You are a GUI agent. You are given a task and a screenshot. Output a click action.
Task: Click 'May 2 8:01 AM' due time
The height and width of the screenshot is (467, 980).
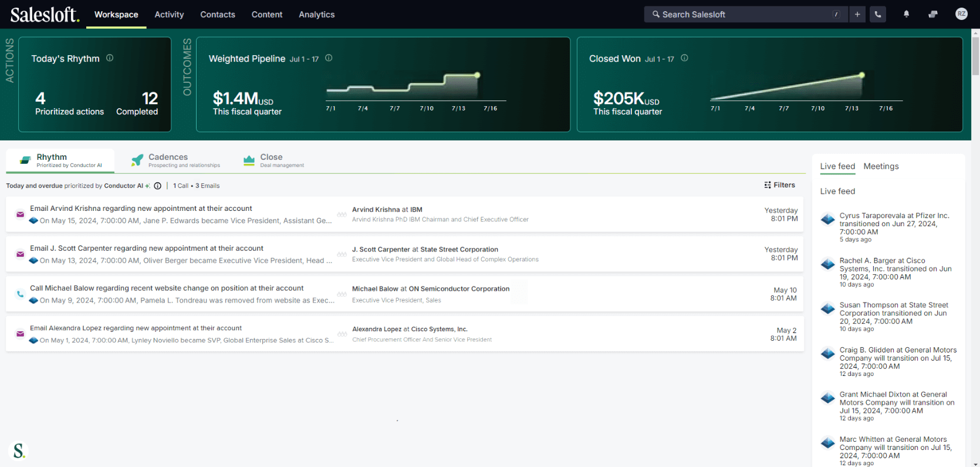point(783,334)
